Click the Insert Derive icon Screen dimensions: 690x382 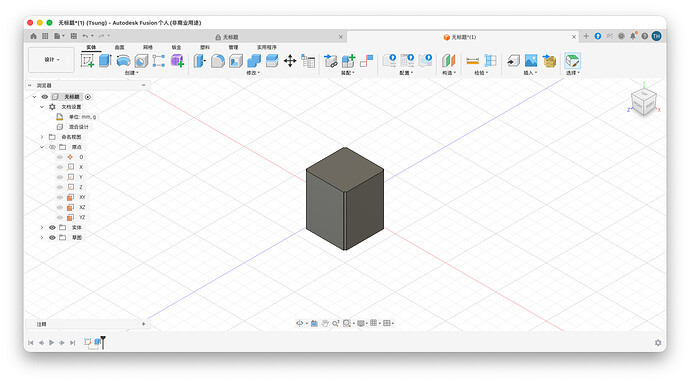coord(513,60)
